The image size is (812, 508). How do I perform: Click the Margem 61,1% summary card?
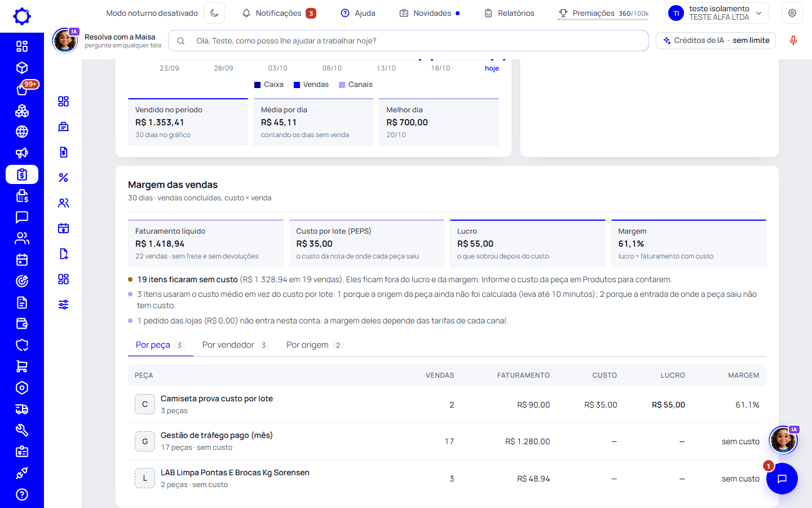coord(689,243)
